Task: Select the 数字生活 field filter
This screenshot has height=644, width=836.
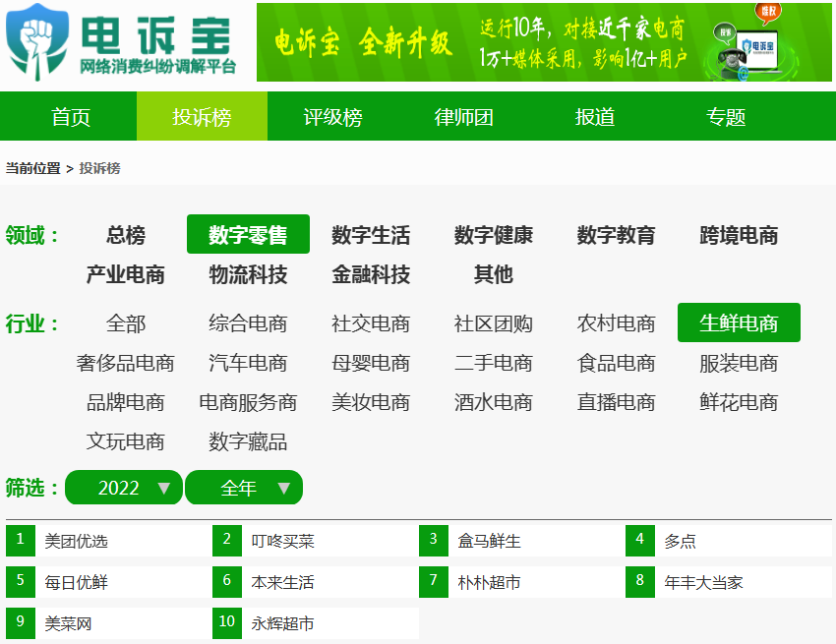Action: click(x=371, y=235)
